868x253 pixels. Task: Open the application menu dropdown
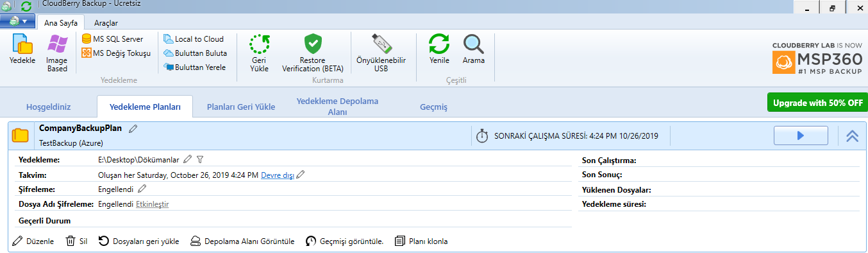pyautogui.click(x=17, y=21)
